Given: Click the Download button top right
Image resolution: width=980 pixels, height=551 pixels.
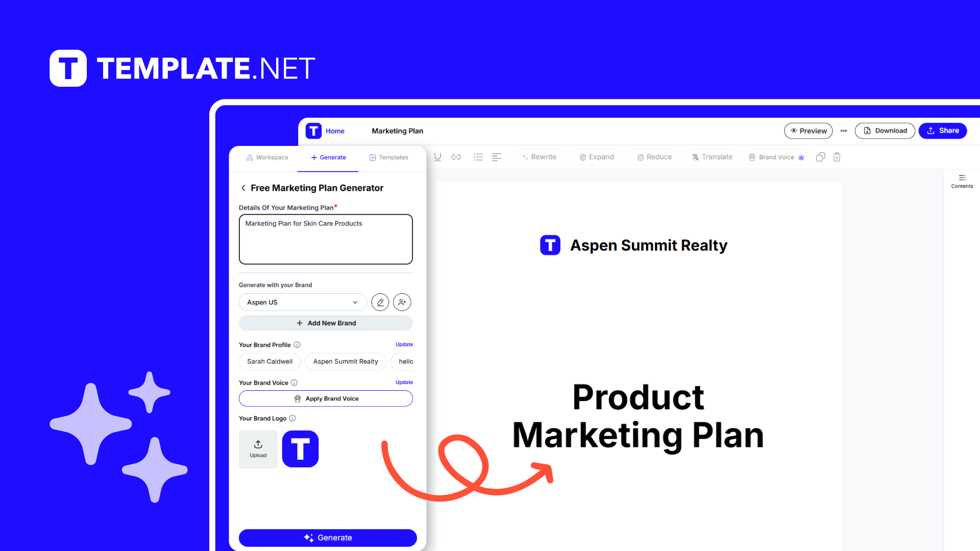Looking at the screenshot, I should 885,131.
